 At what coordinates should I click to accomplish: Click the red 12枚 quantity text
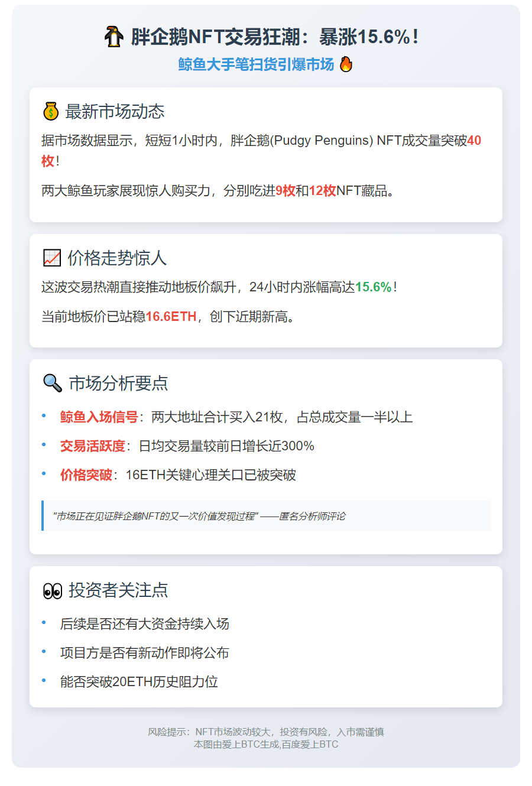(x=322, y=191)
